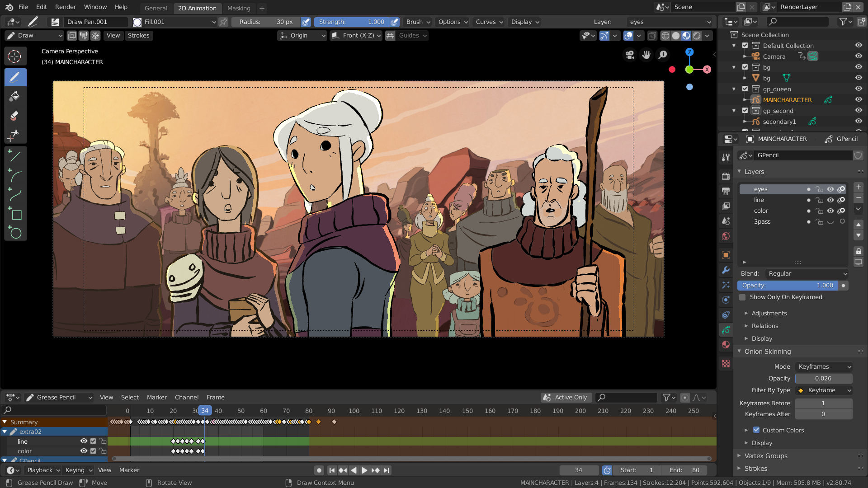
Task: Open the Marker menu in the dope sheet
Action: coord(156,397)
